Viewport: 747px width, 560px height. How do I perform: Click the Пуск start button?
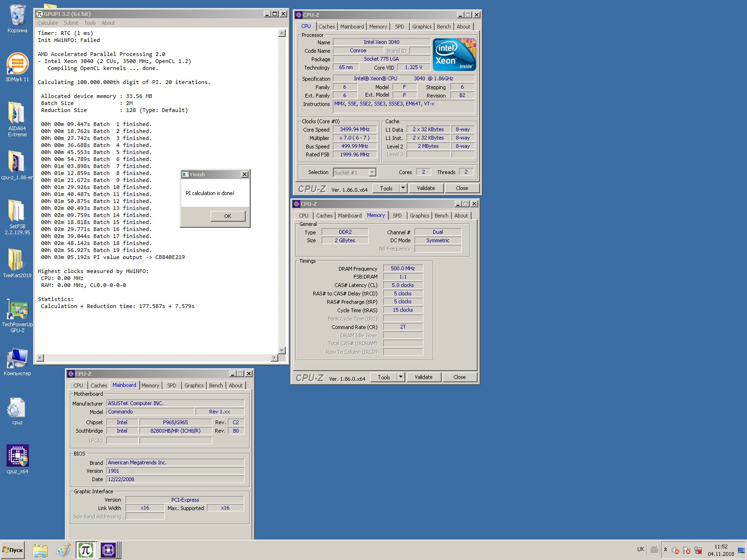tap(13, 550)
